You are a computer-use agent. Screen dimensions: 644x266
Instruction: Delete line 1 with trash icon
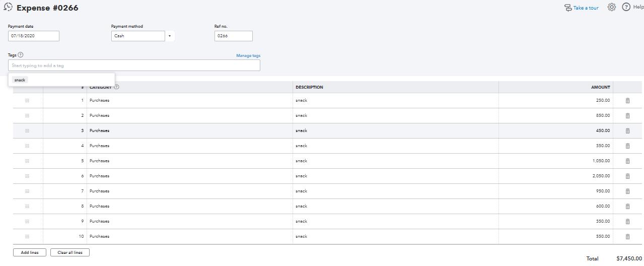(x=627, y=101)
